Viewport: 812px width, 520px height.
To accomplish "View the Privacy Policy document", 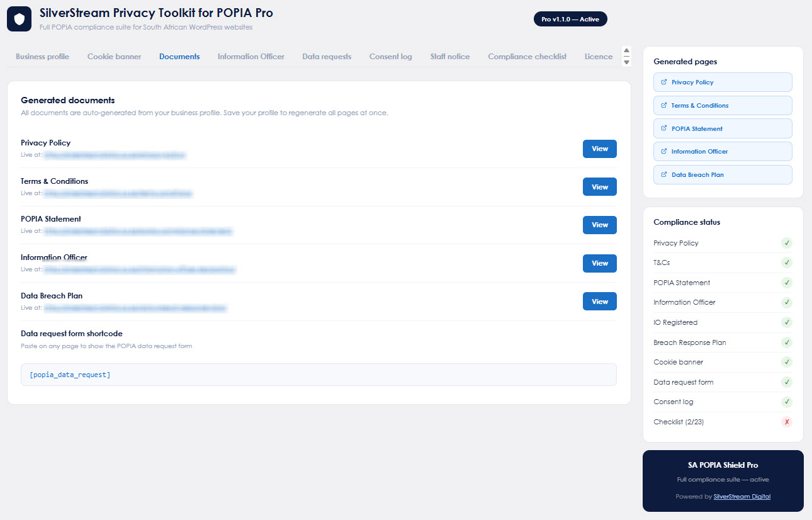I will [599, 149].
